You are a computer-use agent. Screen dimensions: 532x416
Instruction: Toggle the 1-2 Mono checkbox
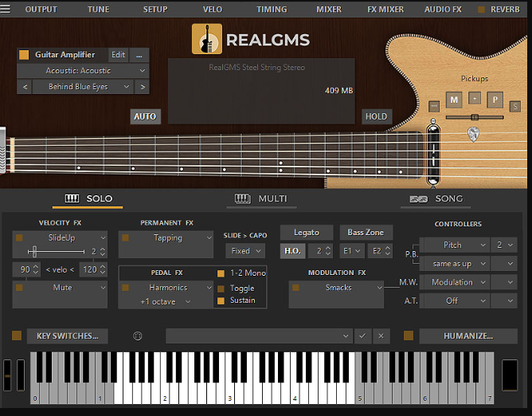[x=221, y=273]
